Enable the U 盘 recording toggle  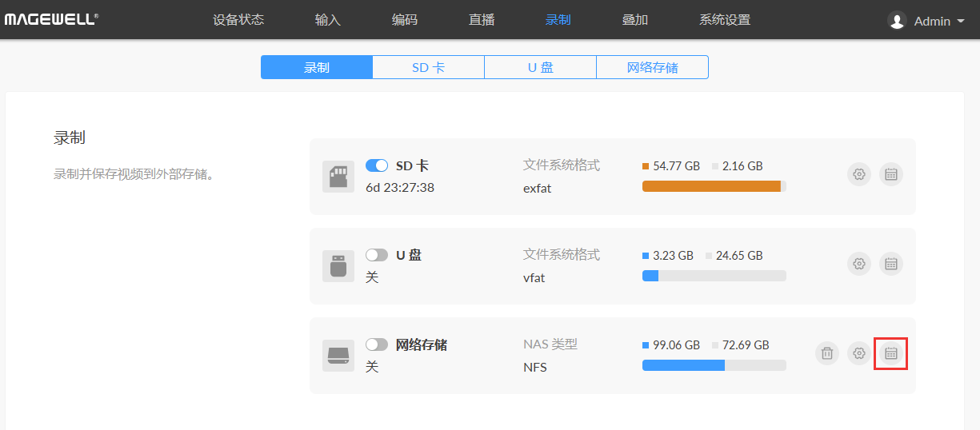(x=377, y=255)
